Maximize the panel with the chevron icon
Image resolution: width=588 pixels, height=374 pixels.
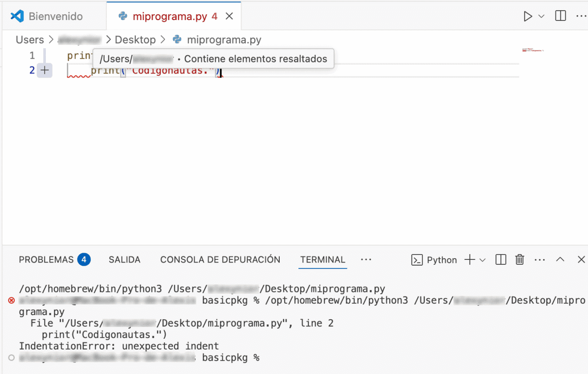[560, 259]
